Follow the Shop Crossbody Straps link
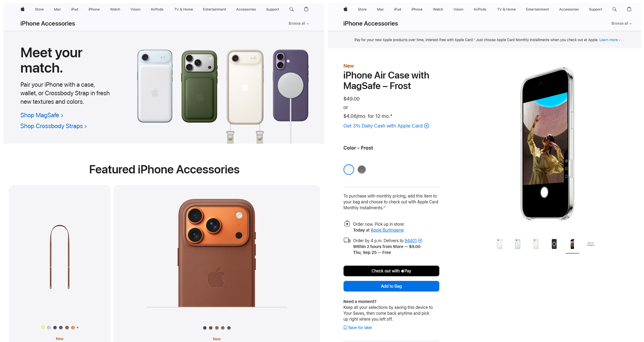This screenshot has width=644, height=342. pyautogui.click(x=53, y=126)
